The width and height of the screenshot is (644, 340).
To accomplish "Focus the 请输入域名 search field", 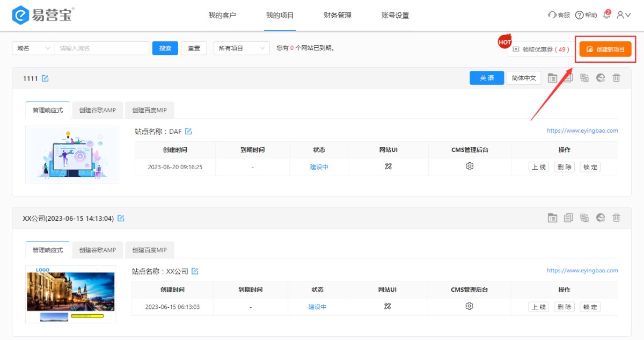I will [x=101, y=48].
